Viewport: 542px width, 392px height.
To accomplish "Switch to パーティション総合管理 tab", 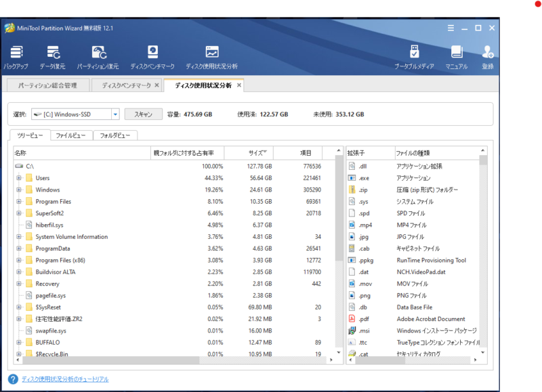I will click(47, 85).
